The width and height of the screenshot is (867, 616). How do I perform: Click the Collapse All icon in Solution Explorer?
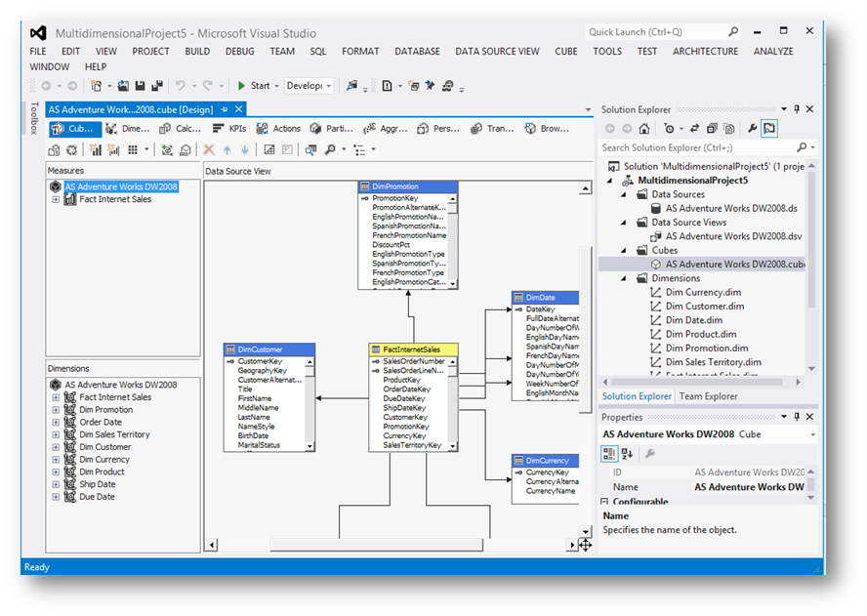pos(712,129)
